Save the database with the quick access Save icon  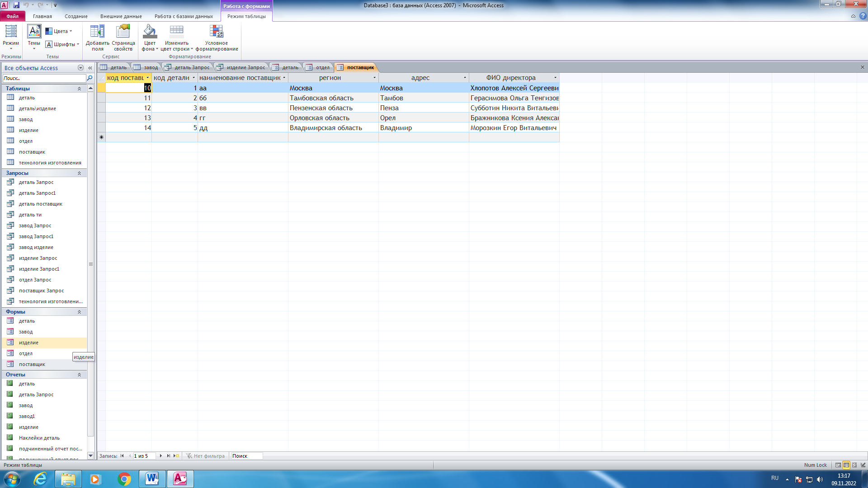coord(16,5)
